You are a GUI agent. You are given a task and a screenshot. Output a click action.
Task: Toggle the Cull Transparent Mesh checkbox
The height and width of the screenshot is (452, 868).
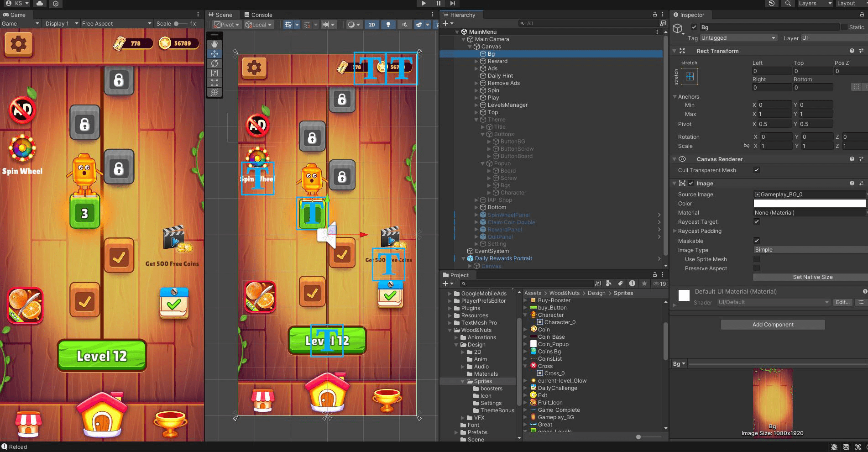757,170
